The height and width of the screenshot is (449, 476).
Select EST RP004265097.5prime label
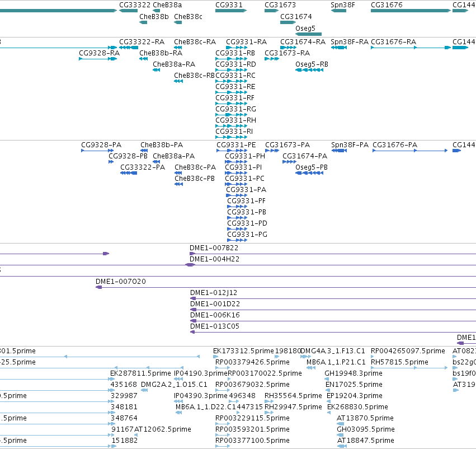(x=408, y=351)
